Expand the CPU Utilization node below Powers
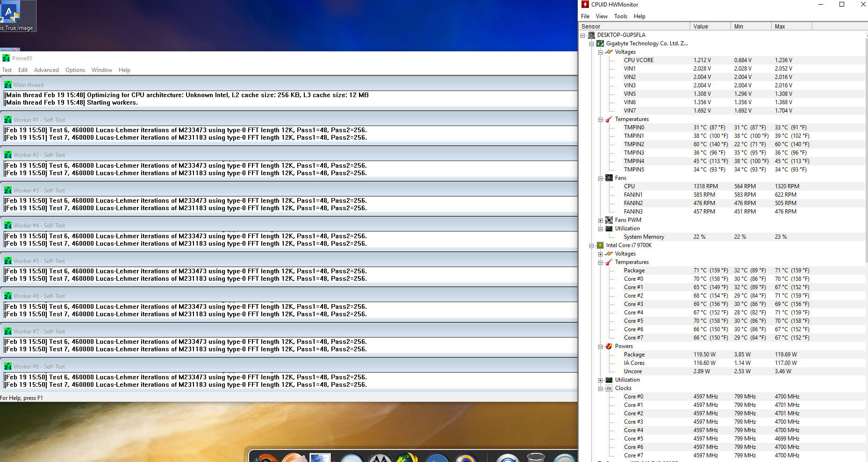The height and width of the screenshot is (462, 868). pos(601,380)
